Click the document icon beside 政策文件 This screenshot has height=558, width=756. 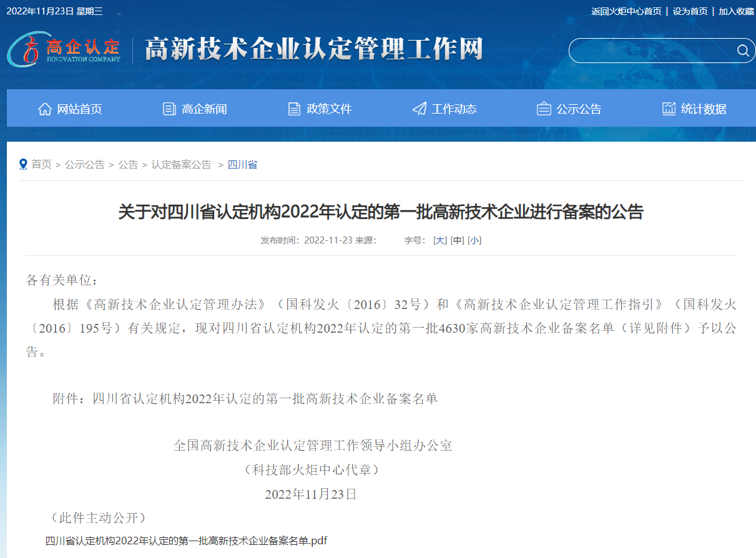[x=294, y=109]
